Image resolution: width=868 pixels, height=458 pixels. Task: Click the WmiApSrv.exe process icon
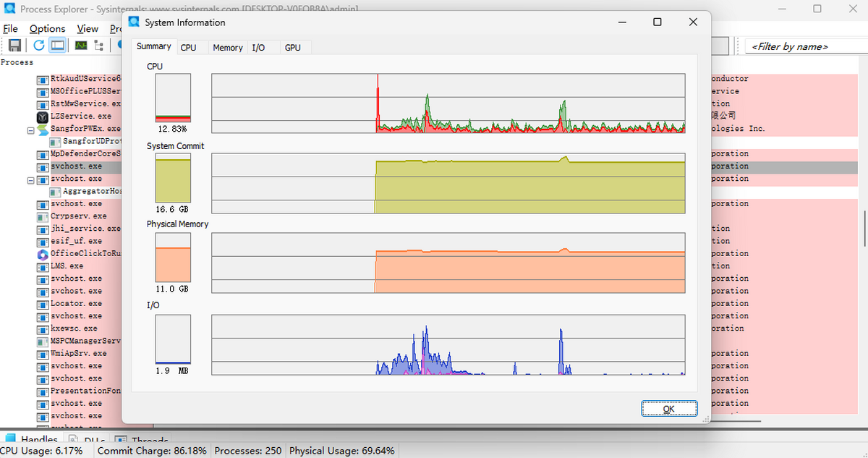click(x=42, y=354)
